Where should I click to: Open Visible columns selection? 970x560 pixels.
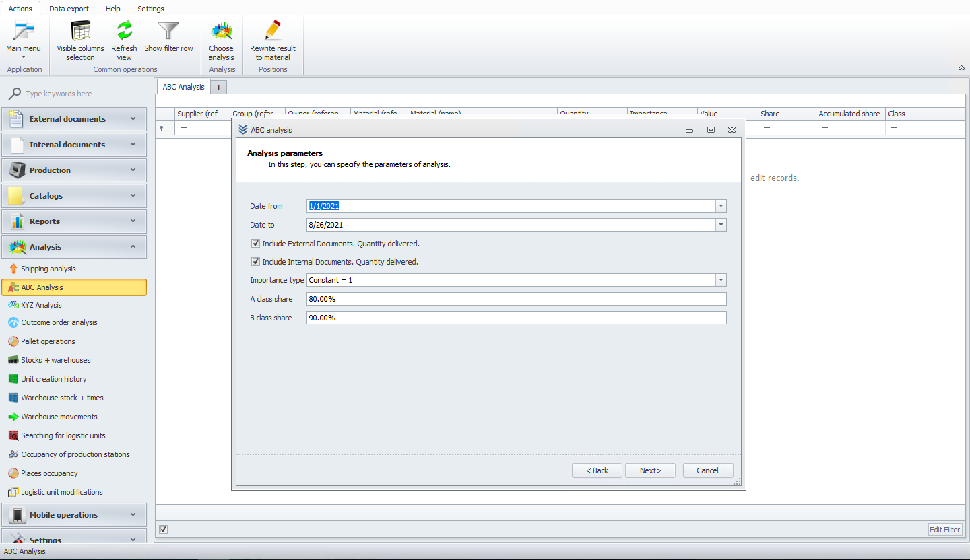[x=80, y=40]
